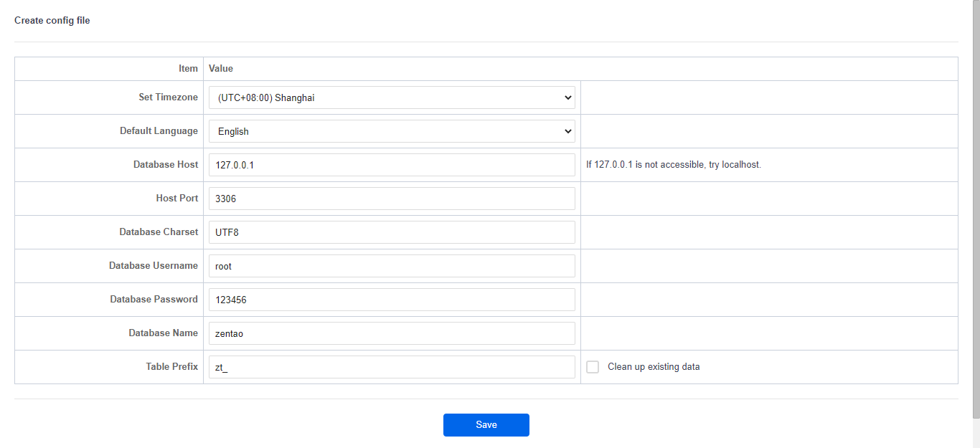Click the Table Prefix row label
Image resolution: width=980 pixels, height=448 pixels.
[171, 367]
